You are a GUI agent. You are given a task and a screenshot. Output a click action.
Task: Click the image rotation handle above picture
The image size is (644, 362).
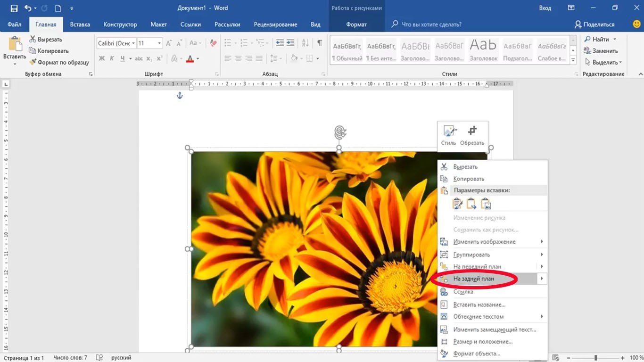tap(340, 132)
